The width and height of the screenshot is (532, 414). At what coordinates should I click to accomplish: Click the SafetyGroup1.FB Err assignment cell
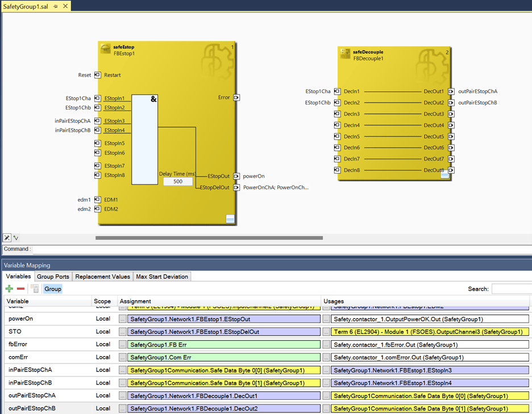(x=224, y=345)
